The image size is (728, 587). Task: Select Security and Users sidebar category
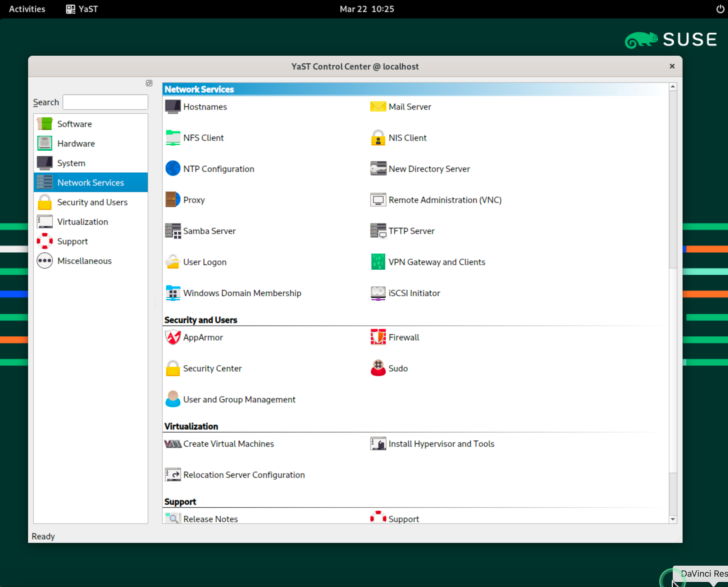(x=91, y=202)
